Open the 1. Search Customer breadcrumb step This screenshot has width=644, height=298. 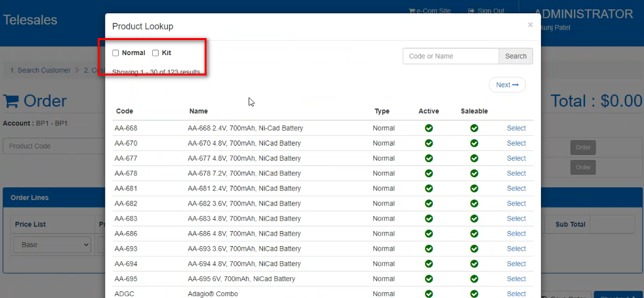pos(40,70)
